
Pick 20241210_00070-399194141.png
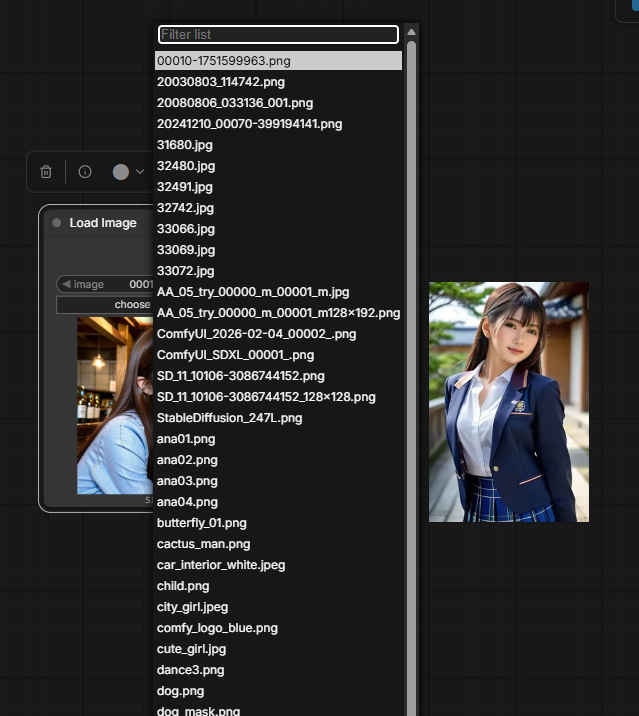click(278, 124)
